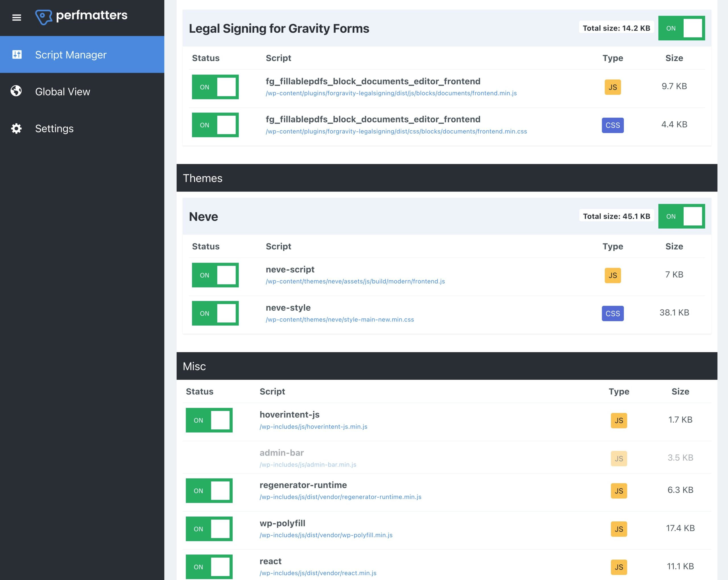Turn off the Neve theme toggle
Image resolution: width=728 pixels, height=580 pixels.
[681, 216]
